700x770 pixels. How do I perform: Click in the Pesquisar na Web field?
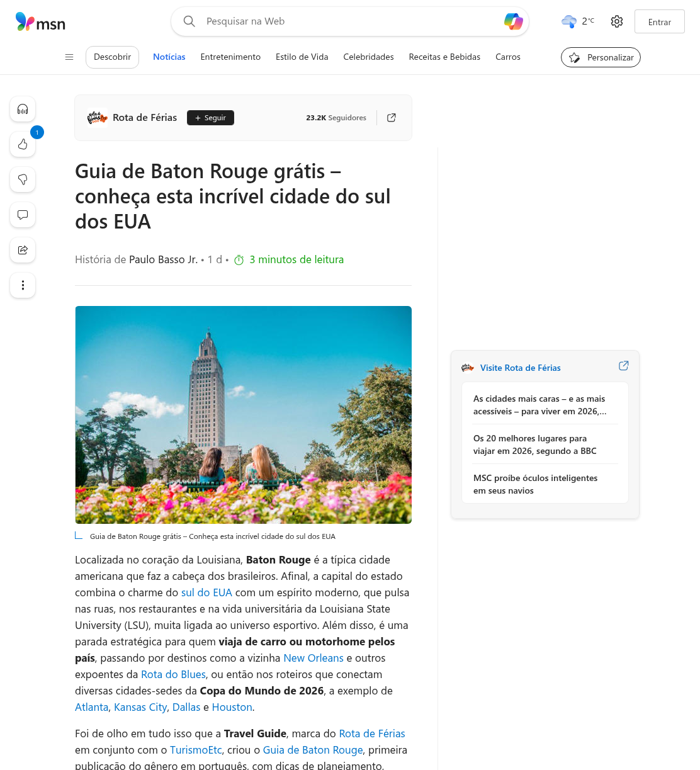click(x=350, y=21)
